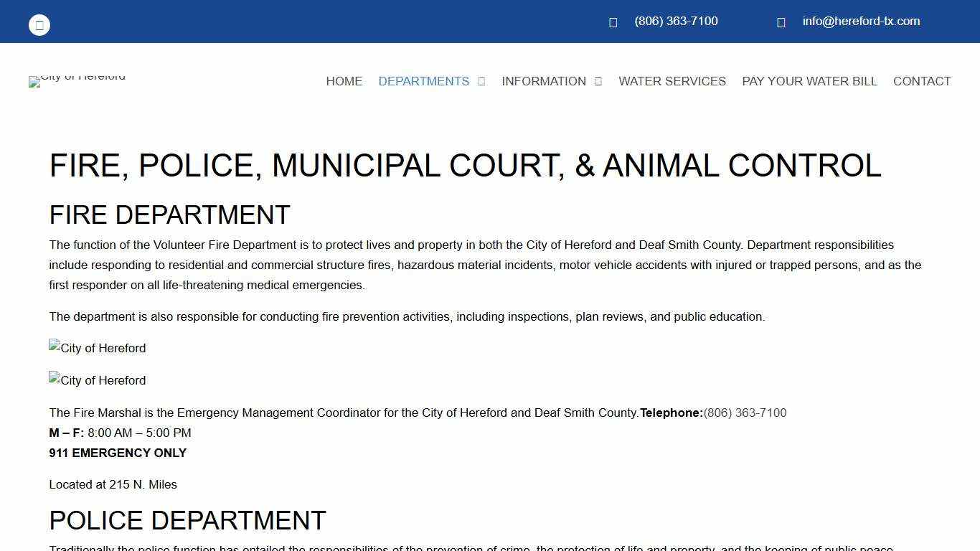This screenshot has height=551, width=980.
Task: Open the second City of Hereford image
Action: tap(98, 380)
